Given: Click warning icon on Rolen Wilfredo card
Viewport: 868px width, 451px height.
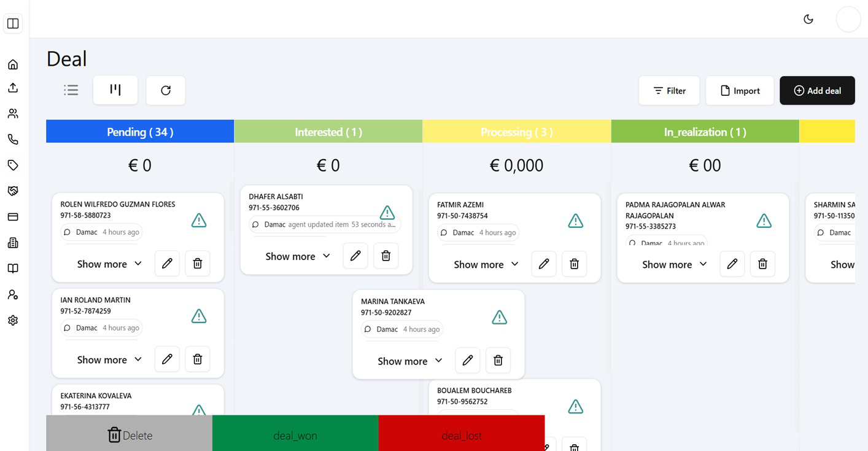Looking at the screenshot, I should pyautogui.click(x=199, y=220).
